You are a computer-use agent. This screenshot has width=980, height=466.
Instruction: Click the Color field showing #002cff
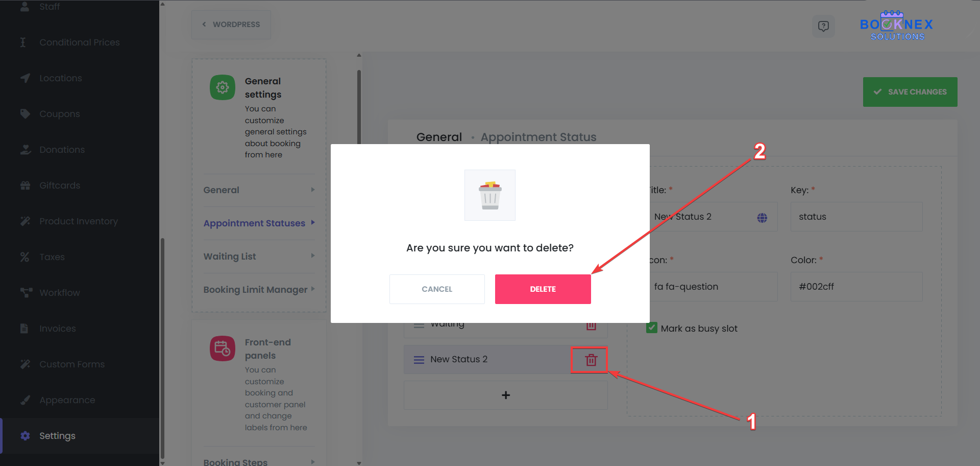pyautogui.click(x=856, y=287)
